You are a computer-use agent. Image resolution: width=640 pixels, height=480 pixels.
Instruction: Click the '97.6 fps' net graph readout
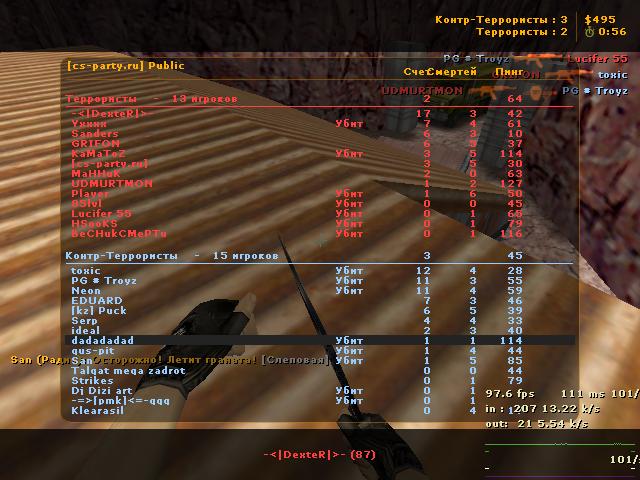tap(510, 394)
